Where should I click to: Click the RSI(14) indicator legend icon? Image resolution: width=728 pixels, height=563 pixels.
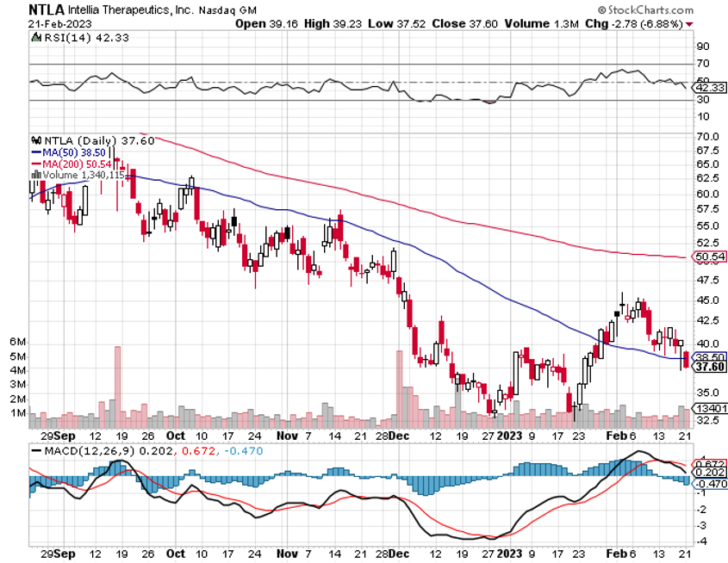click(x=35, y=38)
